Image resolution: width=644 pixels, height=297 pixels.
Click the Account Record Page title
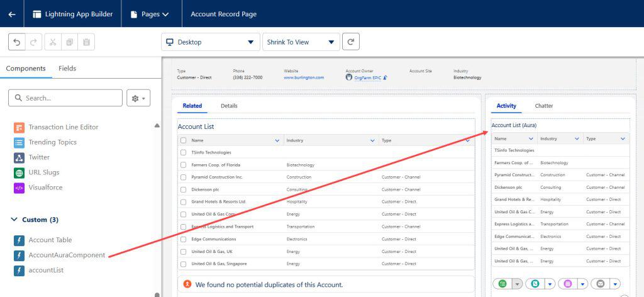click(x=224, y=14)
